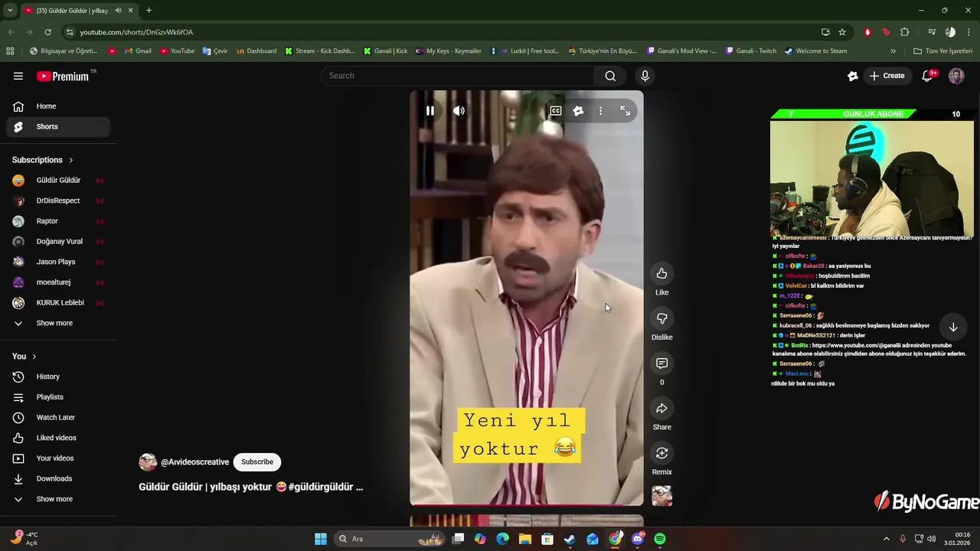Open the Ganali - Twitch bookmark

(750, 51)
